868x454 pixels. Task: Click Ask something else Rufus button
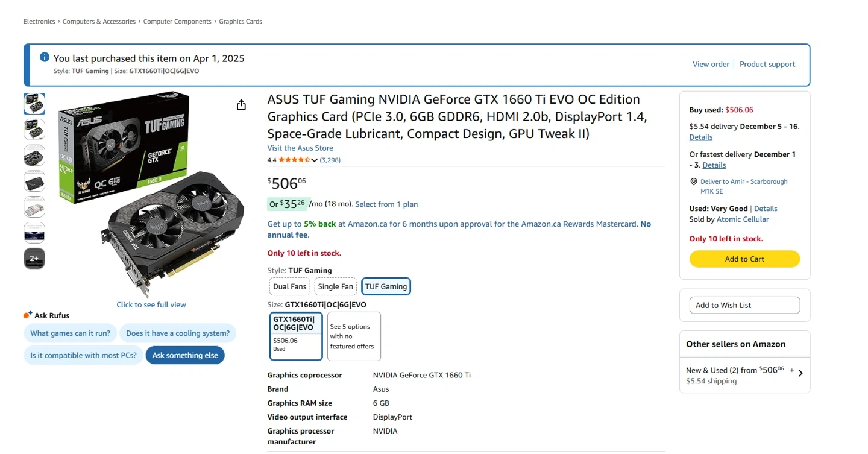(185, 355)
